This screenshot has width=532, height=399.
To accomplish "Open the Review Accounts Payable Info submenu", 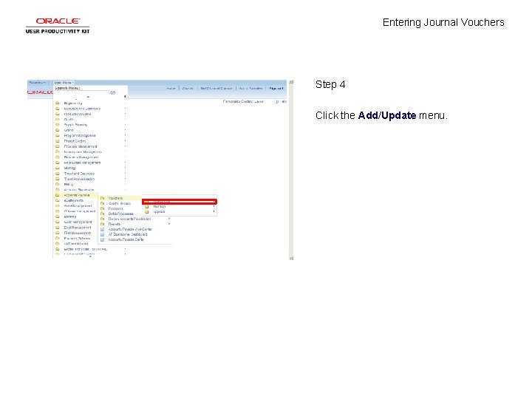I will [x=129, y=219].
